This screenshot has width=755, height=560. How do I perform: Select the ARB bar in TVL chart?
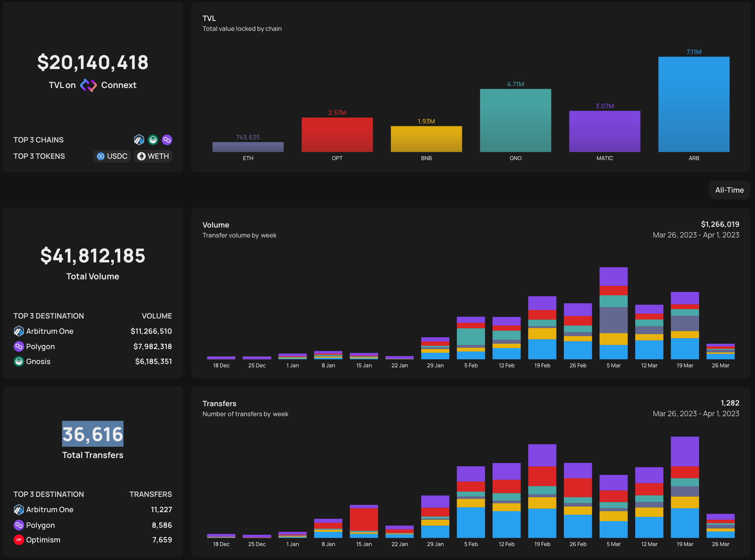pos(694,104)
